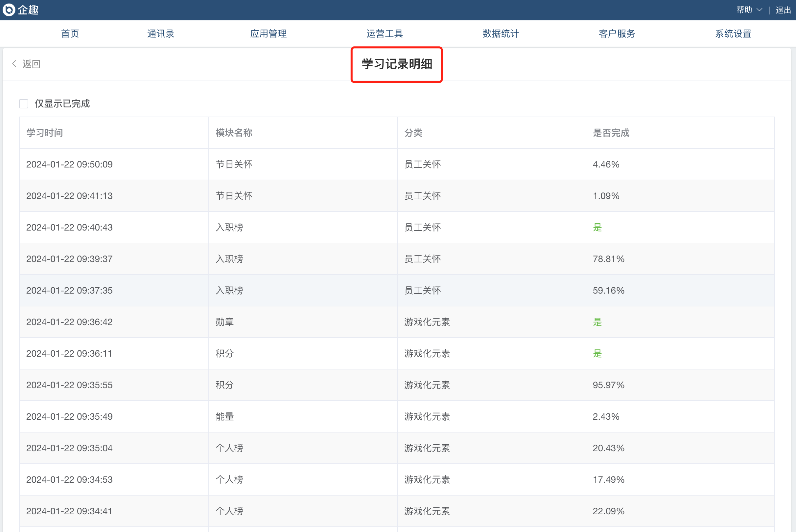The image size is (796, 532).
Task: Expand the 帮助 dropdown menu
Action: (x=749, y=10)
